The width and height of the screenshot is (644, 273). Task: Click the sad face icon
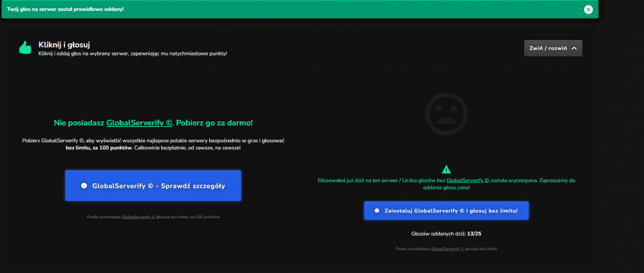click(446, 114)
